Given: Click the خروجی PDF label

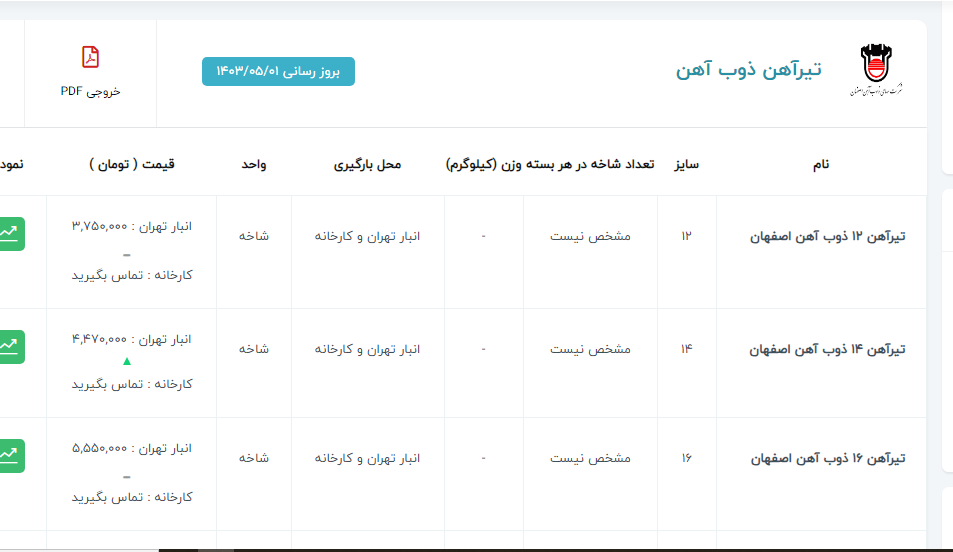Looking at the screenshot, I should coord(90,91).
